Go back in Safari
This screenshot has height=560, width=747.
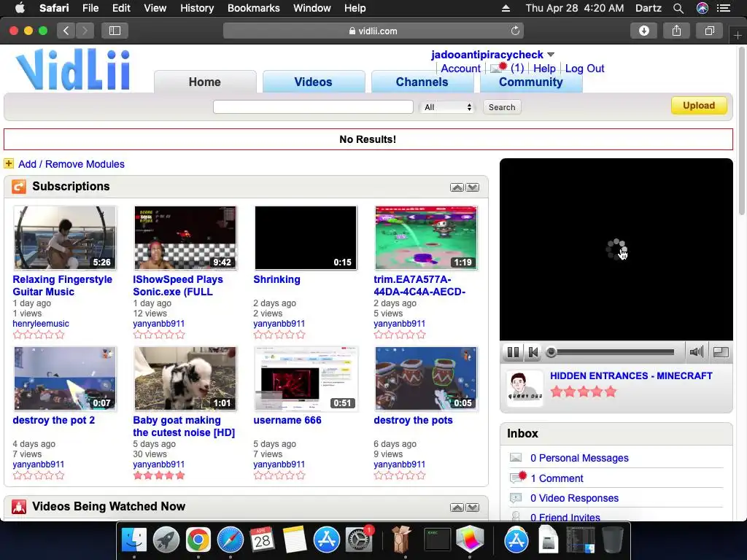[66, 31]
